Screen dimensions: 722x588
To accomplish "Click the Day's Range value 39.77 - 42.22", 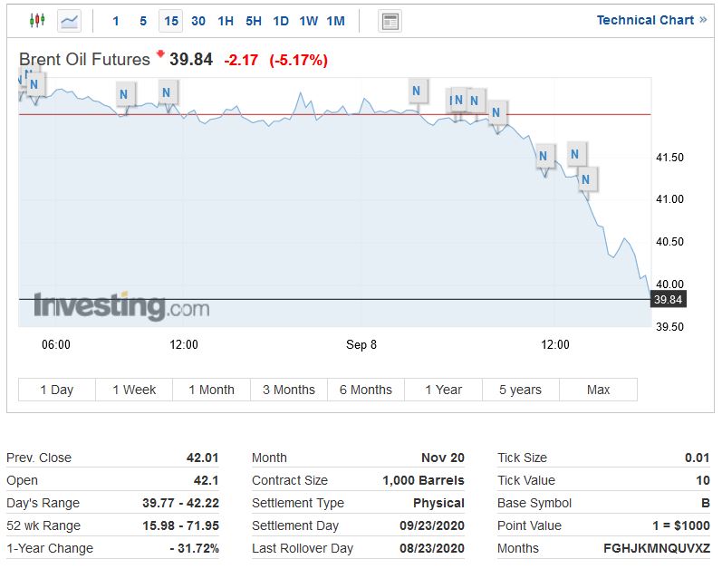I will pyautogui.click(x=180, y=503).
